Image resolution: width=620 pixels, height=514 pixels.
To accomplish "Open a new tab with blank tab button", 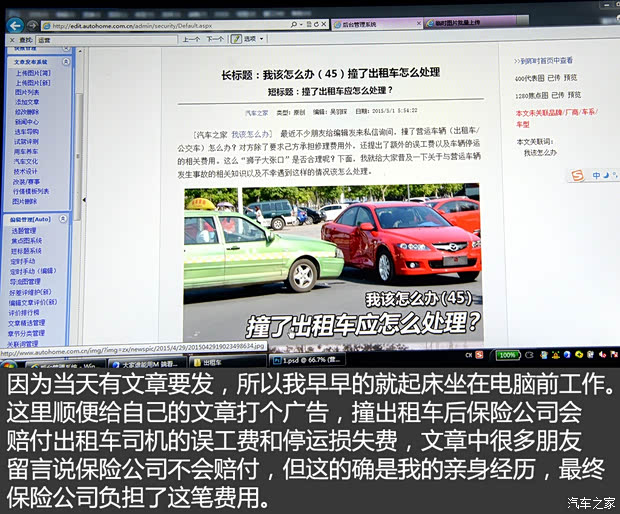I will coord(523,21).
